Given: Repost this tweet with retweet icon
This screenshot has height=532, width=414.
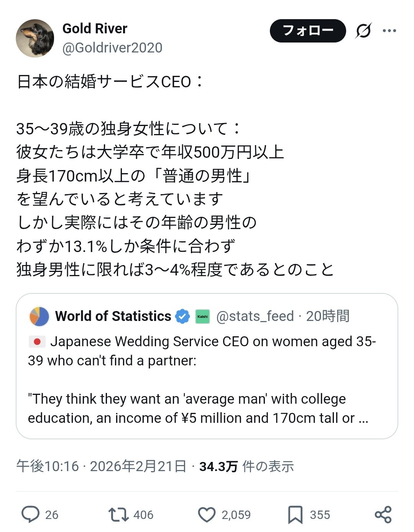Looking at the screenshot, I should point(118,514).
